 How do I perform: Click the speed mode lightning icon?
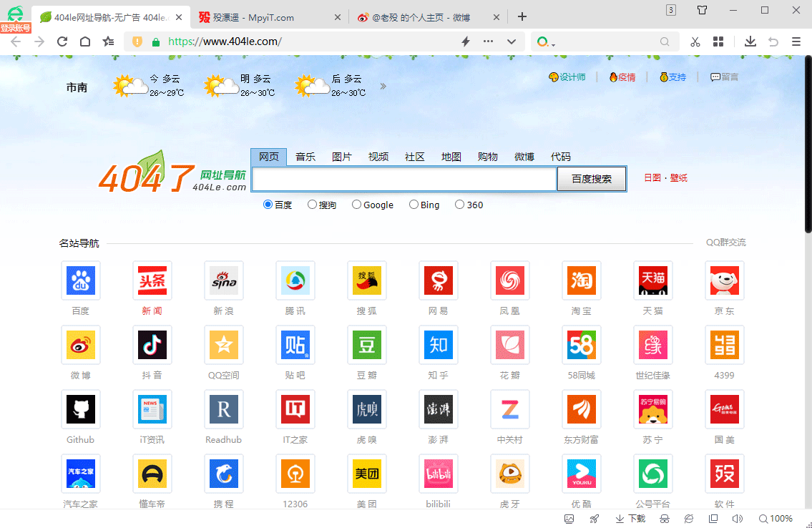click(x=466, y=41)
